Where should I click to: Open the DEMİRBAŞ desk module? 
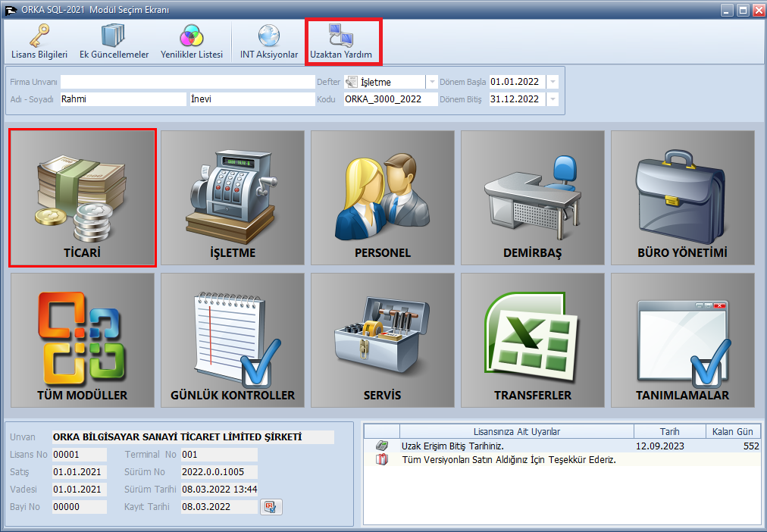click(532, 198)
